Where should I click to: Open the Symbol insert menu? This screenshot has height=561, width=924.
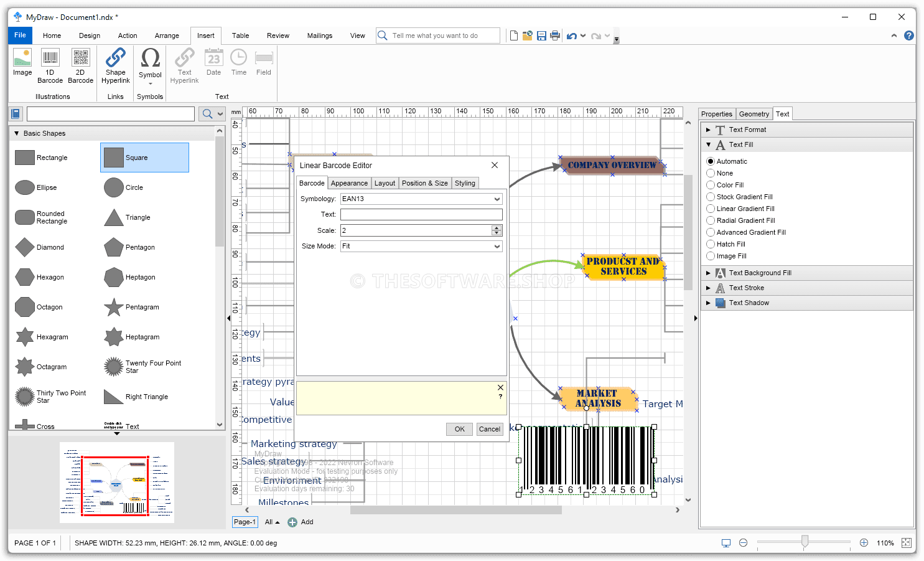point(150,66)
